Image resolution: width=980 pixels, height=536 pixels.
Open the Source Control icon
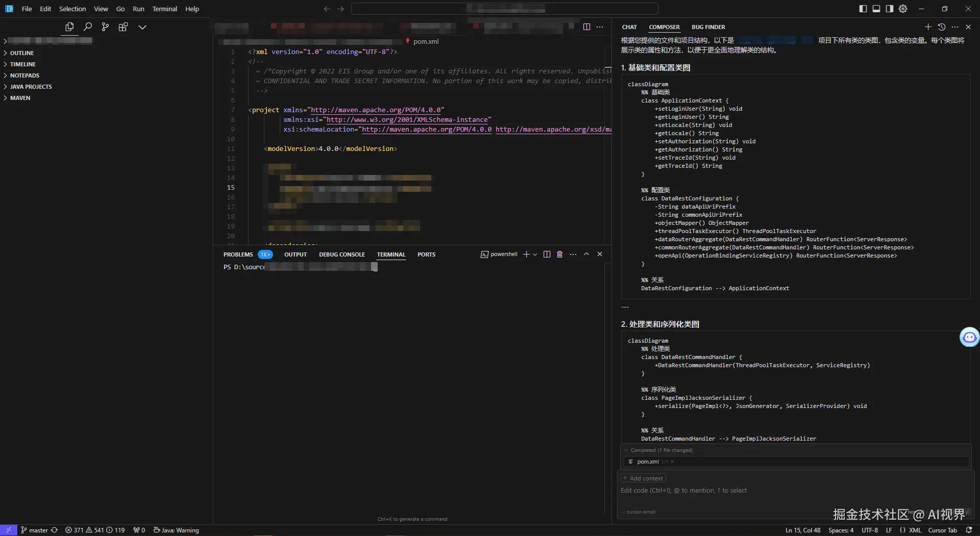point(105,27)
